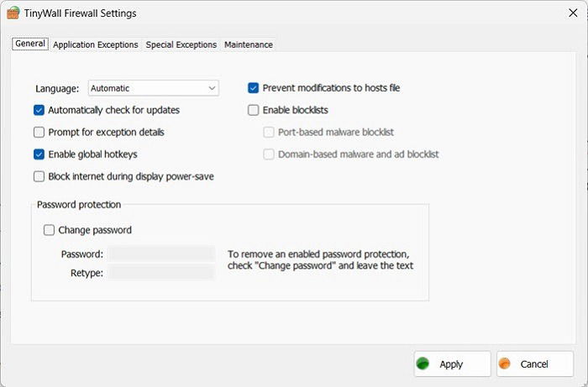Click the Language combo box chevron arrow
This screenshot has width=588, height=387.
point(212,88)
